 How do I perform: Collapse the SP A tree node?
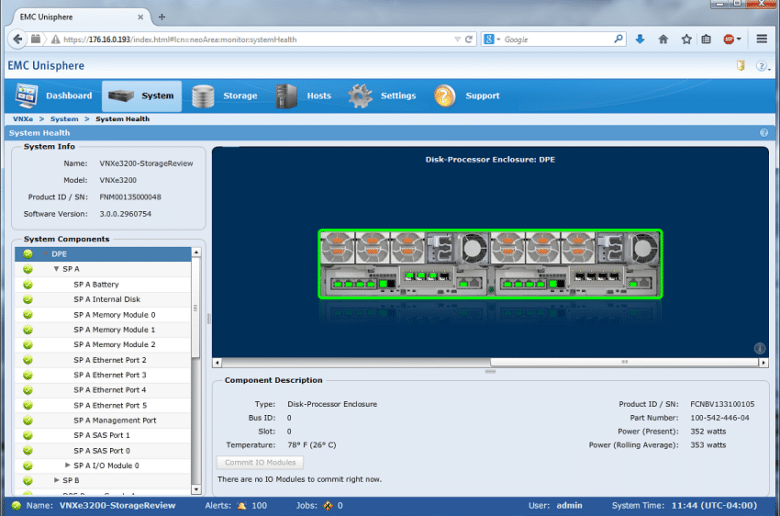coord(56,269)
